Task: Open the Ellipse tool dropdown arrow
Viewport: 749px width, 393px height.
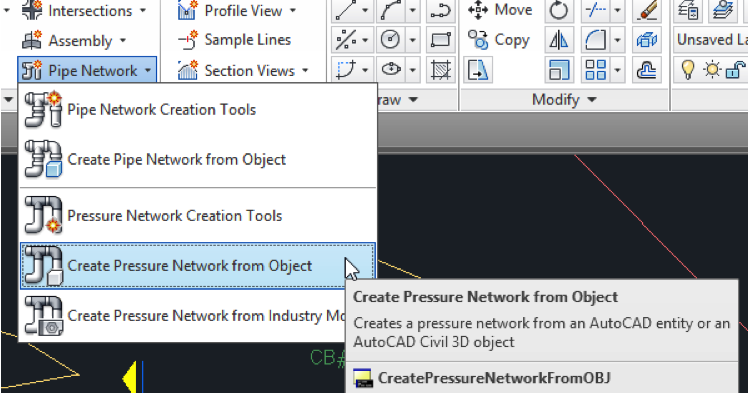Action: (413, 70)
